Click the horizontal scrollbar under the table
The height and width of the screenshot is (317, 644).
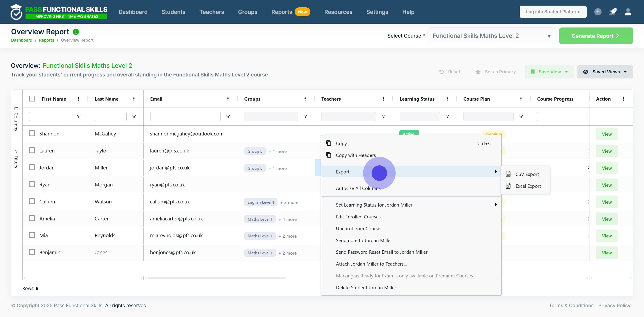pyautogui.click(x=217, y=278)
